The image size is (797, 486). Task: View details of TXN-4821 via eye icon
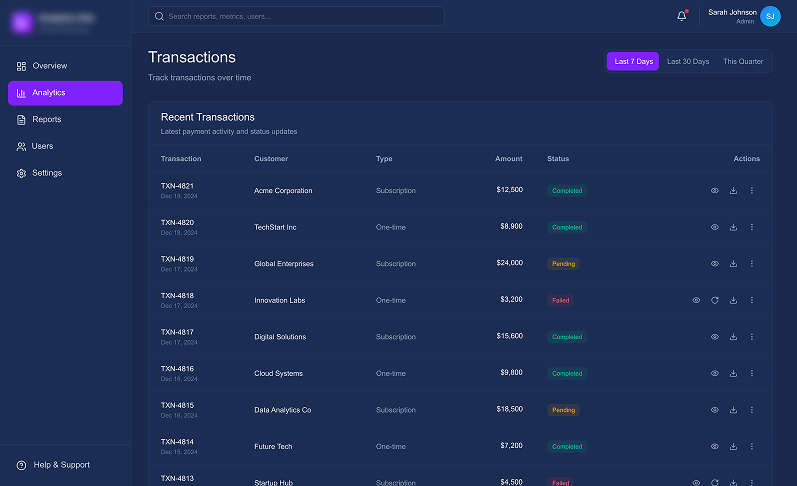click(715, 190)
